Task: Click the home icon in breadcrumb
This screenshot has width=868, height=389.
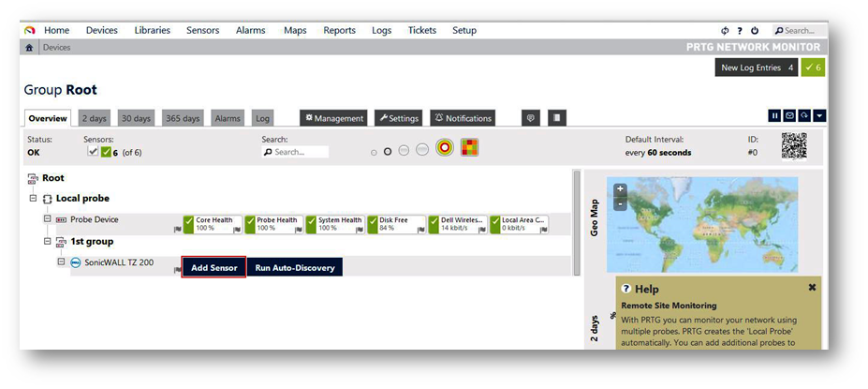Action: click(30, 48)
